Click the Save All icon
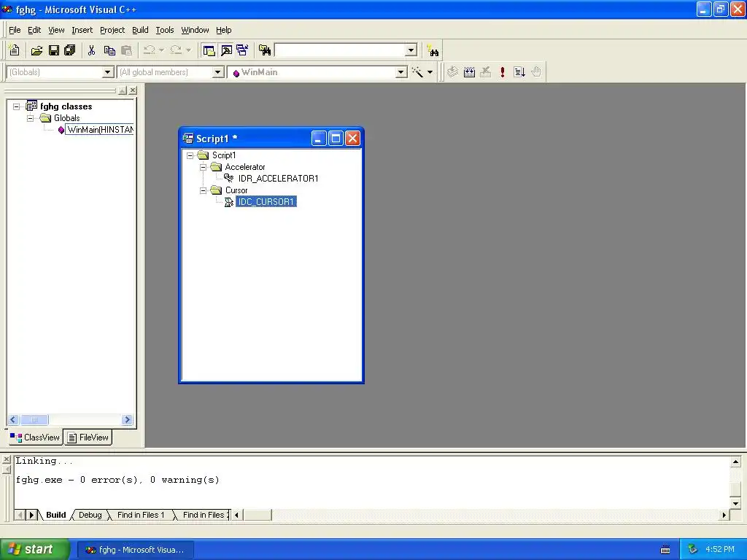 click(70, 50)
